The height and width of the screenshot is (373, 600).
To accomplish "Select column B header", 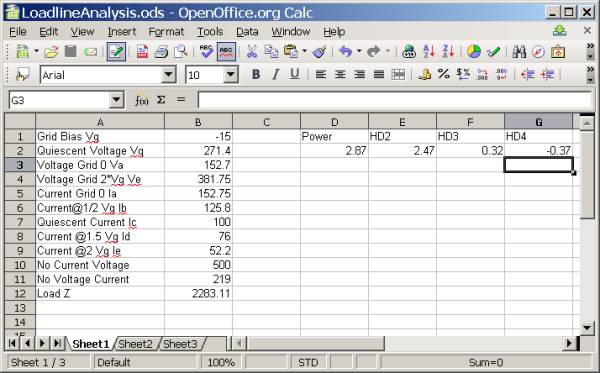I will point(198,122).
